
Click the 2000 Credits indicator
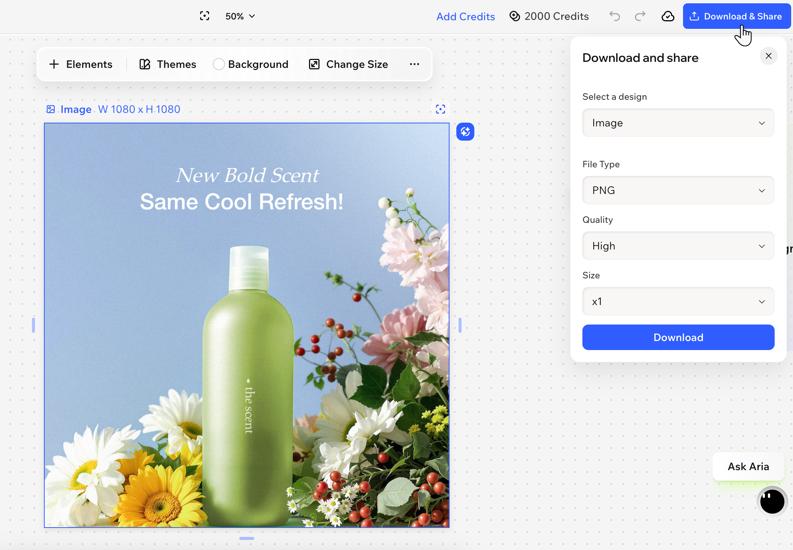549,16
